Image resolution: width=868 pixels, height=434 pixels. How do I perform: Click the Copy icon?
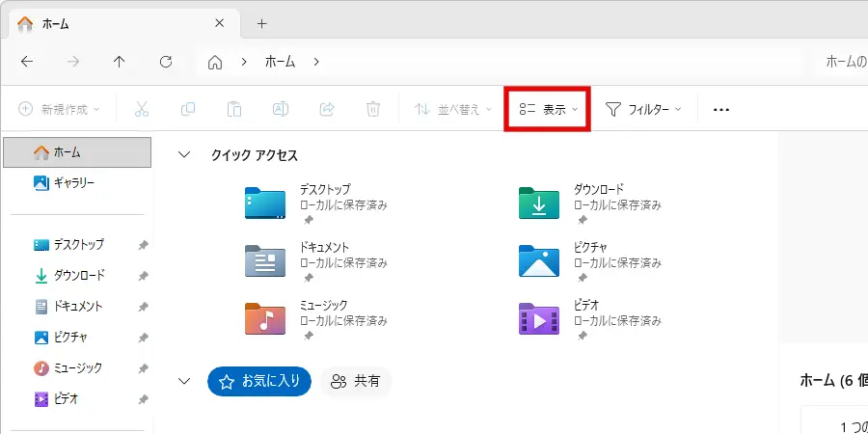click(x=188, y=109)
